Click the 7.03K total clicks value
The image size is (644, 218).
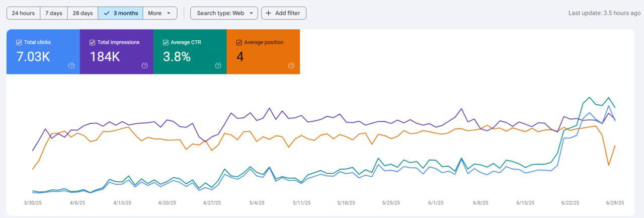pos(33,57)
